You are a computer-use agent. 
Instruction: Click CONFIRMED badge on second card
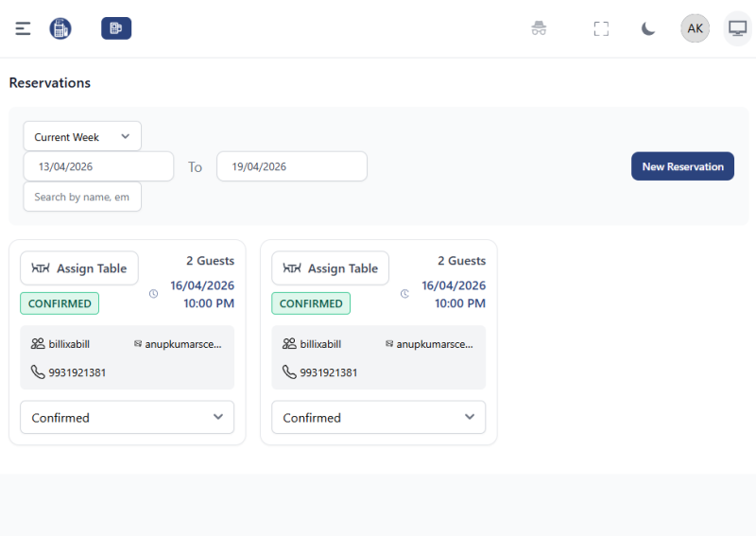coord(311,303)
